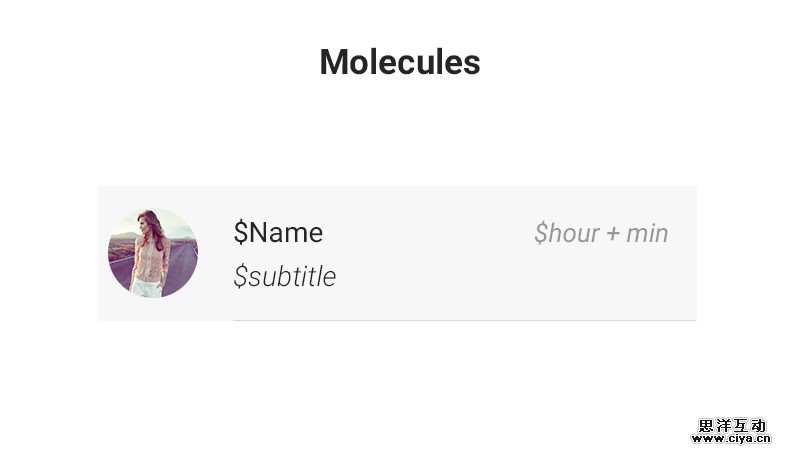Screen dimensions: 800x454
Task: Click the divider line under the list item
Action: pos(464,320)
